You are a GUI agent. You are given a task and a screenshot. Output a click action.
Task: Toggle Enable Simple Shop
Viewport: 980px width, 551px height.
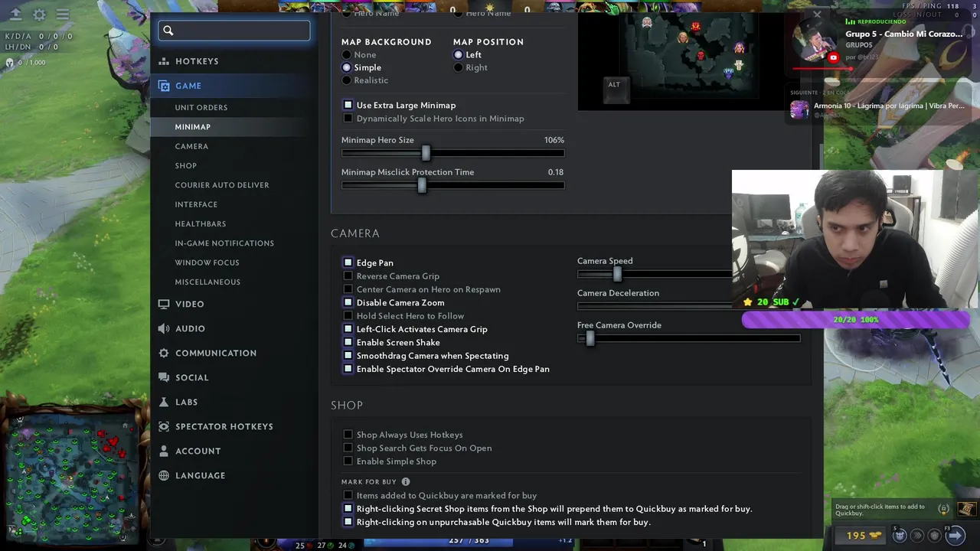[348, 461]
